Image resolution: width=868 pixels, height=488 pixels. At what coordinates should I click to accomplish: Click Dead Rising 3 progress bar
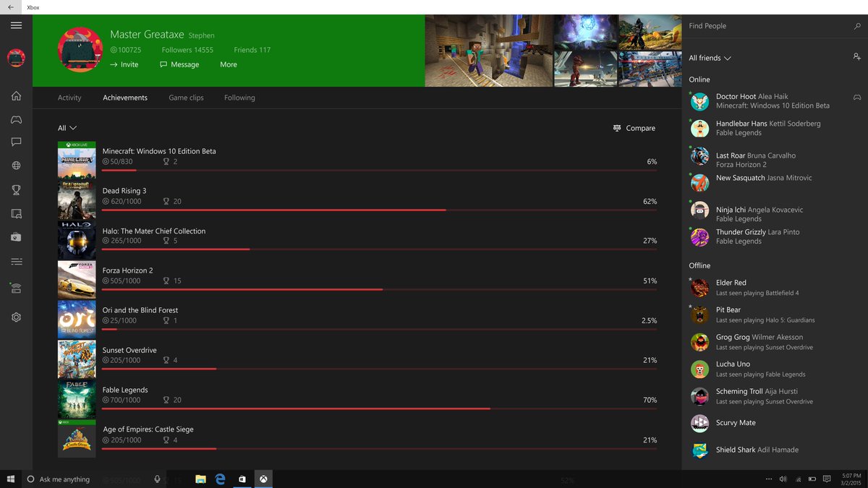pos(379,210)
